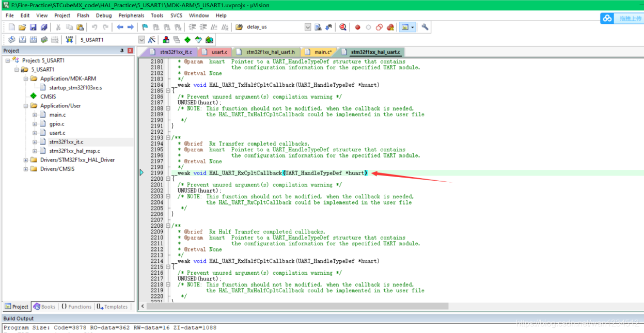Select usart.c in project tree
Screen dimensions: 644x333
click(x=57, y=133)
